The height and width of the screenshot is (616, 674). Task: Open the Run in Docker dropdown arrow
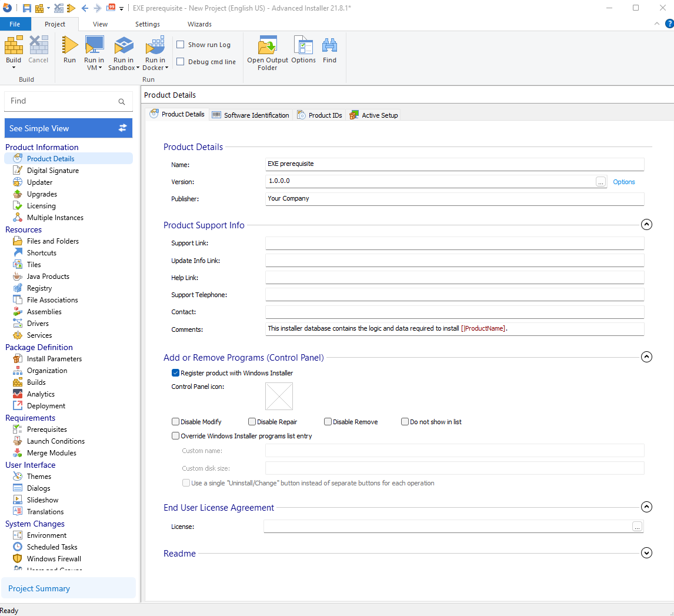[167, 68]
